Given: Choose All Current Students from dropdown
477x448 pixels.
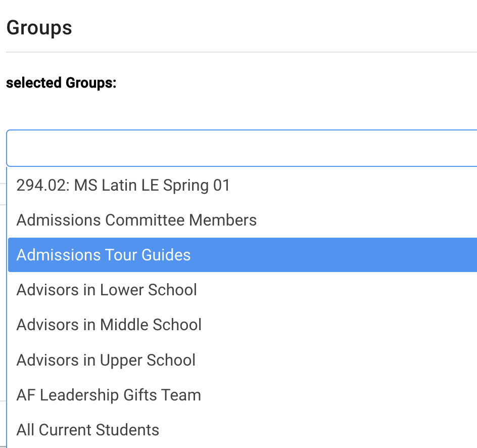Looking at the screenshot, I should (88, 430).
